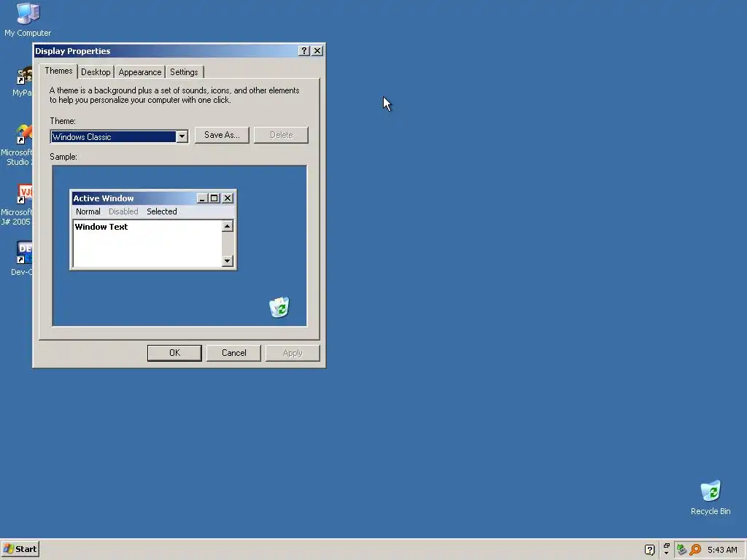Viewport: 747px width, 560px height.
Task: Expand the Theme dropdown arrow
Action: (182, 136)
